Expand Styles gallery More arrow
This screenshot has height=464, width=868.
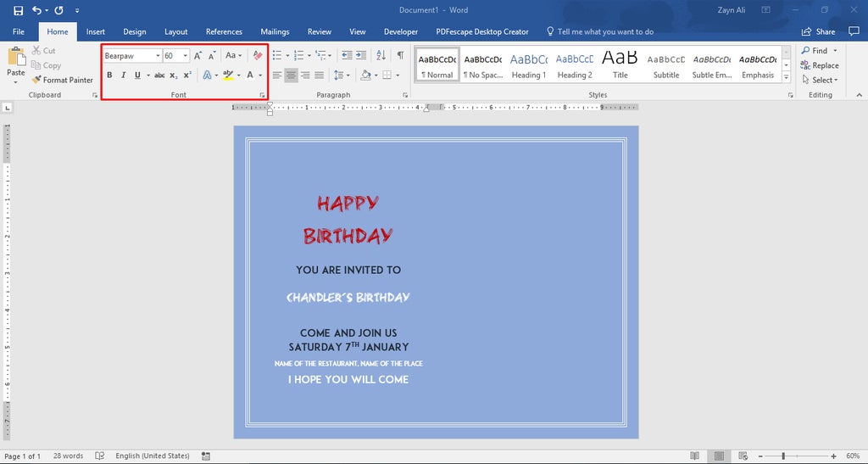[x=786, y=77]
